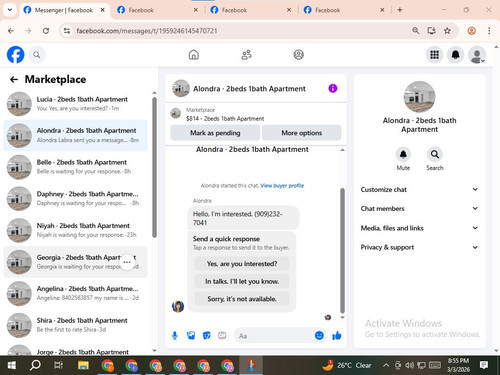The image size is (500, 375).
Task: Switch to the fourth Facebook tab
Action: pyautogui.click(x=343, y=10)
